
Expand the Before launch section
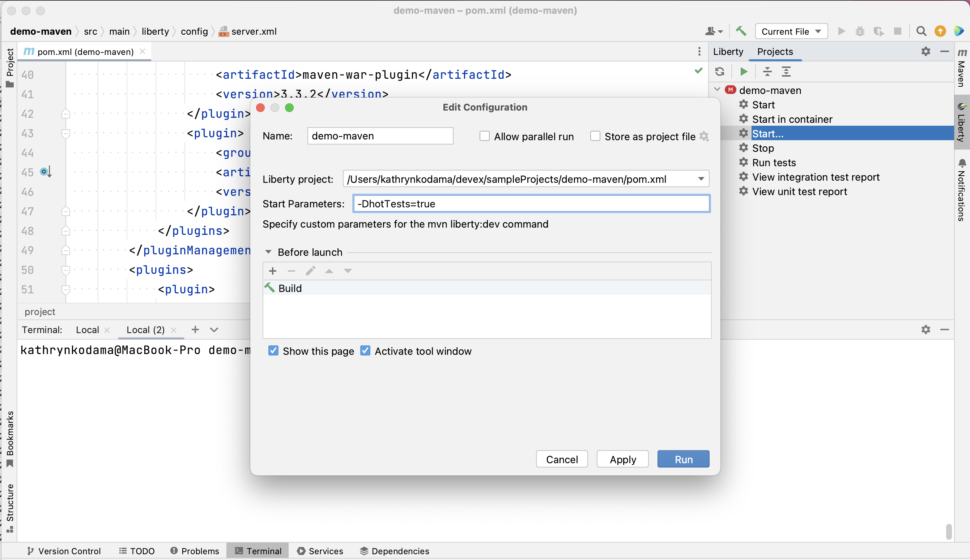(269, 252)
